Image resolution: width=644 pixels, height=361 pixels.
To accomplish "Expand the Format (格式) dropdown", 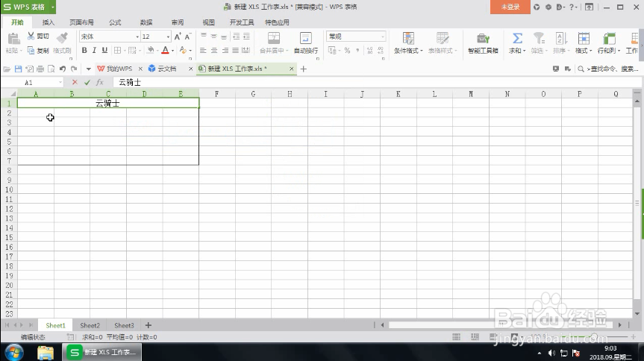I will click(x=584, y=43).
